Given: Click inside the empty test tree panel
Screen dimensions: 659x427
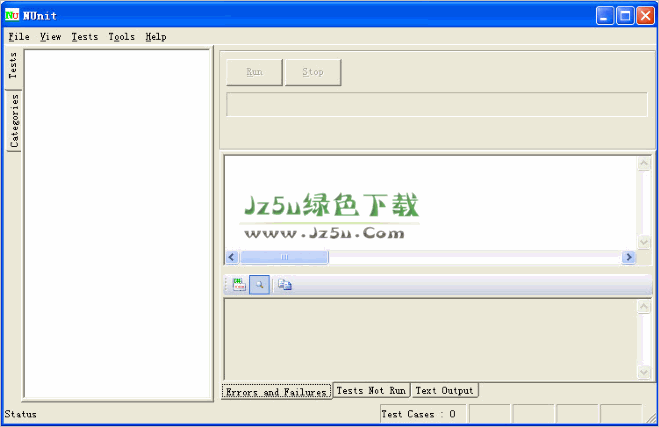Looking at the screenshot, I should pyautogui.click(x=117, y=224).
